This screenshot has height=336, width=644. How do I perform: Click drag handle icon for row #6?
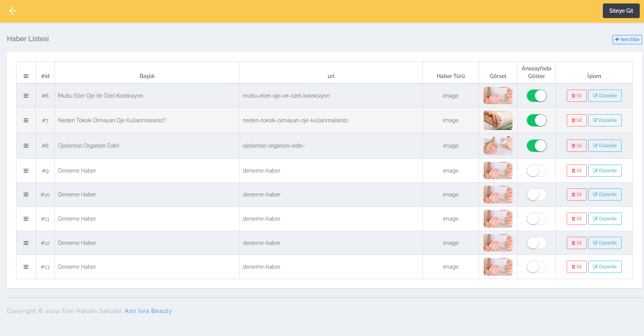(26, 96)
